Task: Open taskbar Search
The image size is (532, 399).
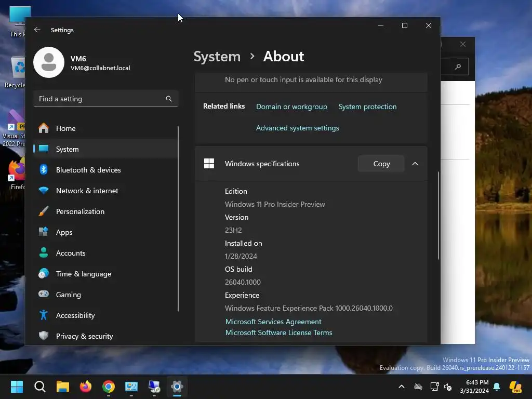Action: (39, 387)
